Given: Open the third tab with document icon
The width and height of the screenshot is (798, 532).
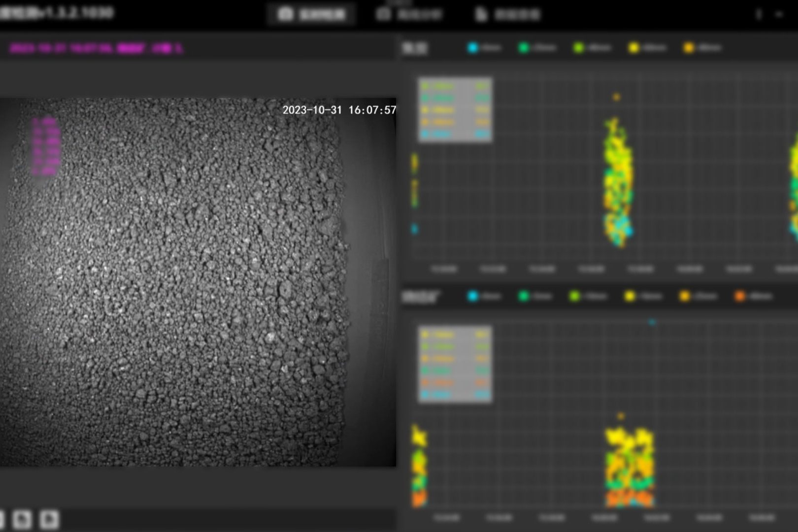Looking at the screenshot, I should pyautogui.click(x=508, y=15).
